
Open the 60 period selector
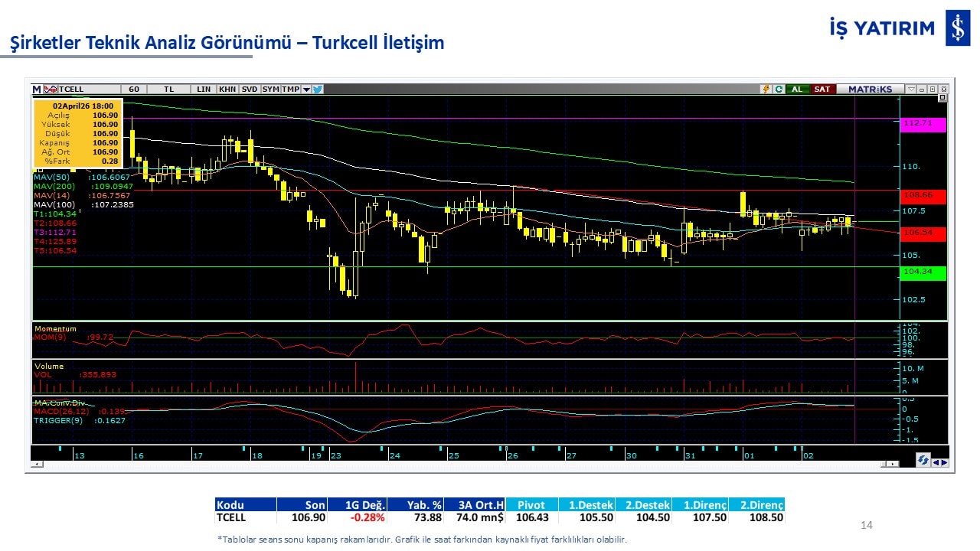coord(134,90)
